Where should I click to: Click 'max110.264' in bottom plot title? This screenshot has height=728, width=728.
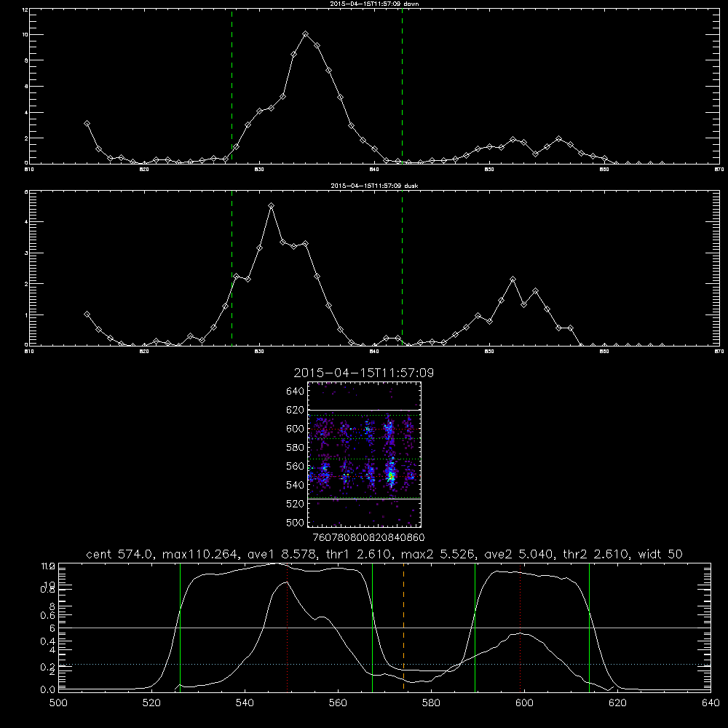[202, 554]
